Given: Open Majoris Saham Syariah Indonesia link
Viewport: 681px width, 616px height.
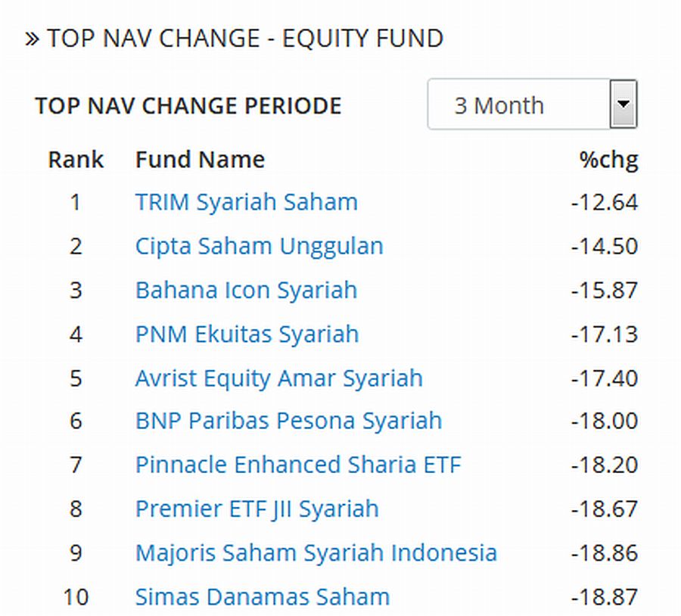Looking at the screenshot, I should pyautogui.click(x=316, y=552).
